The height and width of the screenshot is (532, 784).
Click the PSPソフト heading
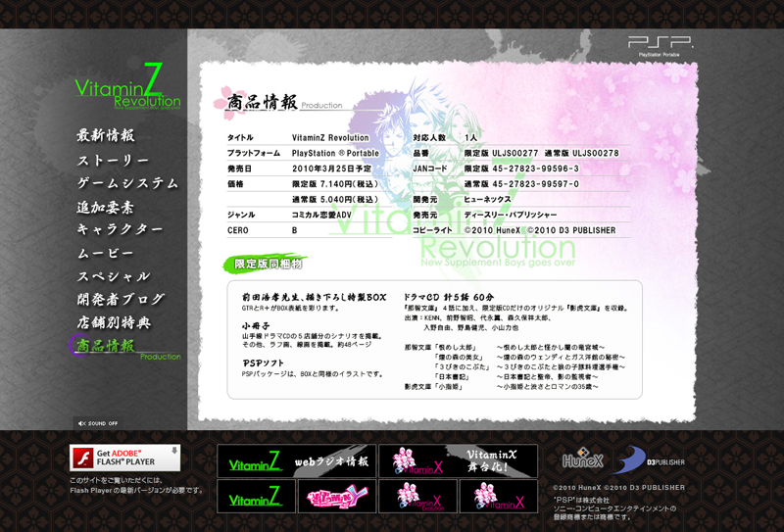pos(263,363)
